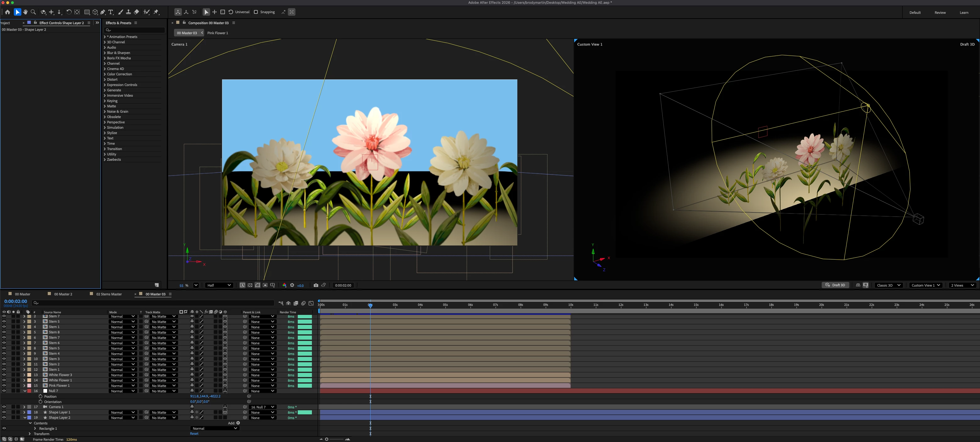Select the Roto Brush tool
The height and width of the screenshot is (442, 980).
pyautogui.click(x=146, y=12)
